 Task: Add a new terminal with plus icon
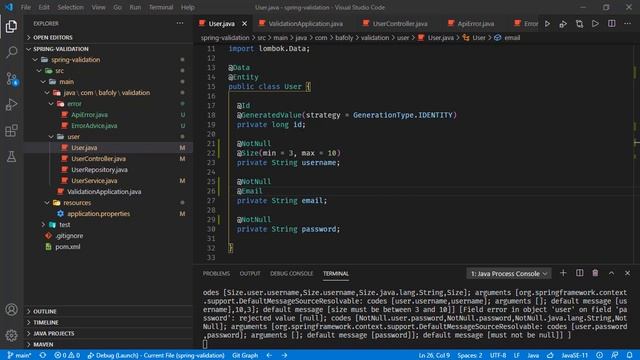click(563, 273)
